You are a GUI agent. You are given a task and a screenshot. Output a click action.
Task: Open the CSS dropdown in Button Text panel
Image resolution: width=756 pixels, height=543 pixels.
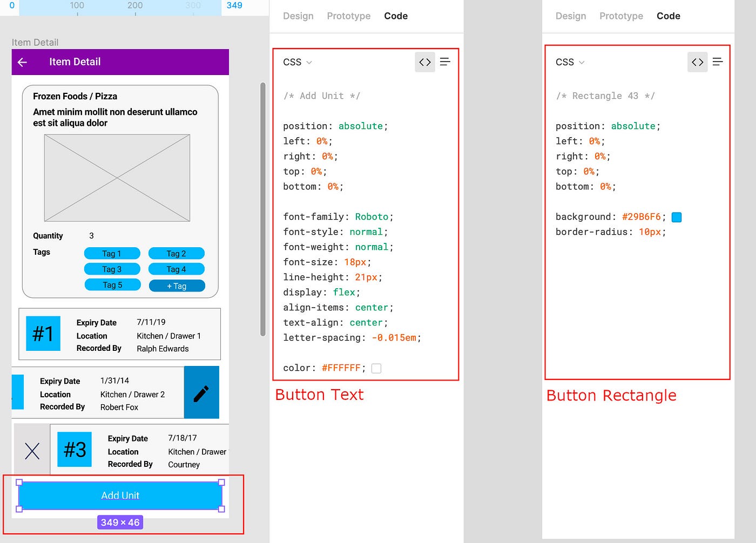(296, 62)
